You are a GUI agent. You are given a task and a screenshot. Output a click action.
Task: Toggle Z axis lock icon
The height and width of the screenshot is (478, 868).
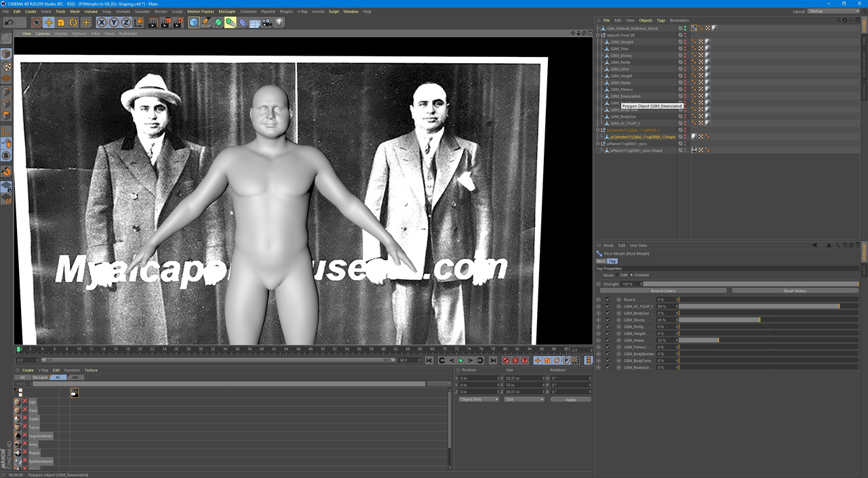[126, 22]
